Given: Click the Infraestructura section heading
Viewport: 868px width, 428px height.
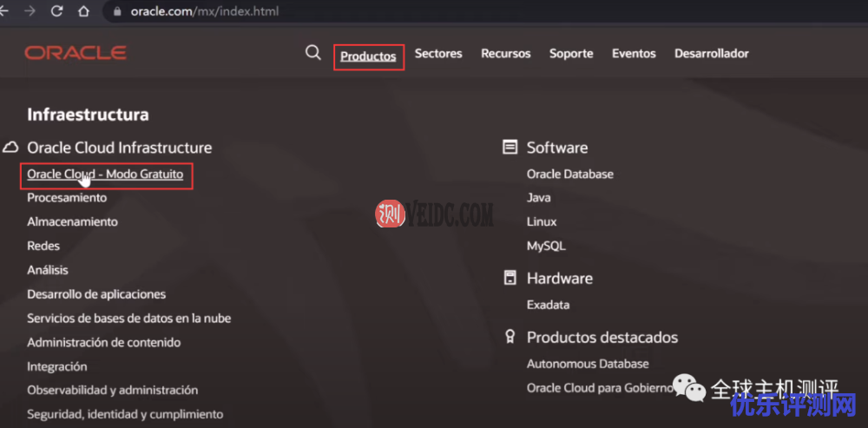Looking at the screenshot, I should [x=88, y=115].
